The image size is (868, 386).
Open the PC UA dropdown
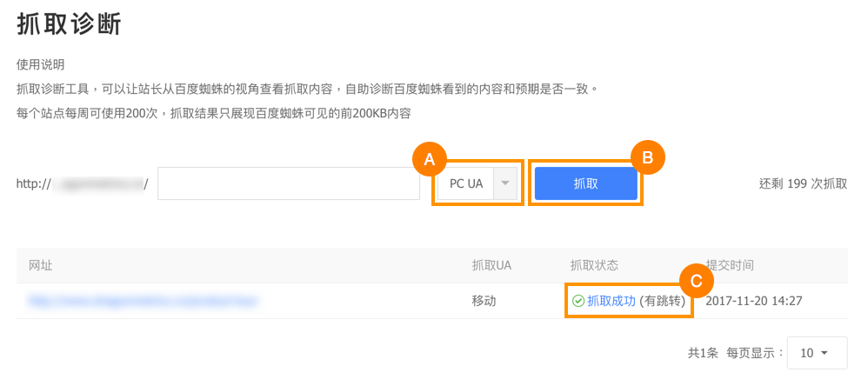tap(466, 183)
